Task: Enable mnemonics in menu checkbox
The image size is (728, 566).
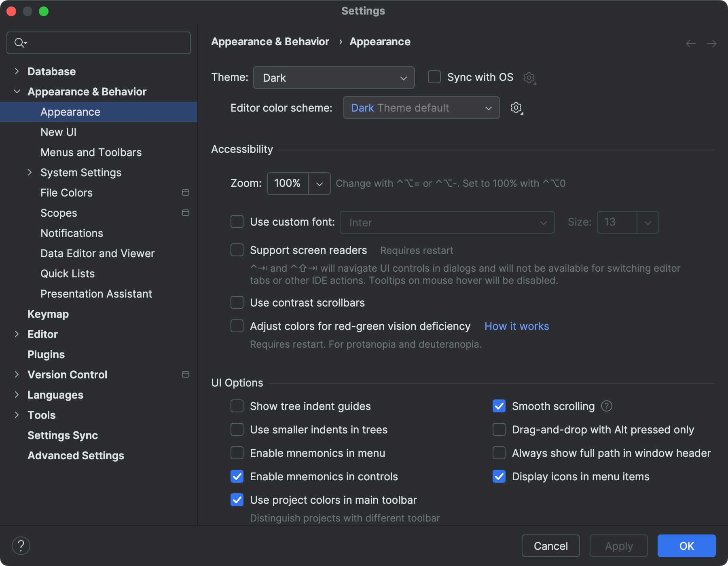Action: [x=237, y=453]
